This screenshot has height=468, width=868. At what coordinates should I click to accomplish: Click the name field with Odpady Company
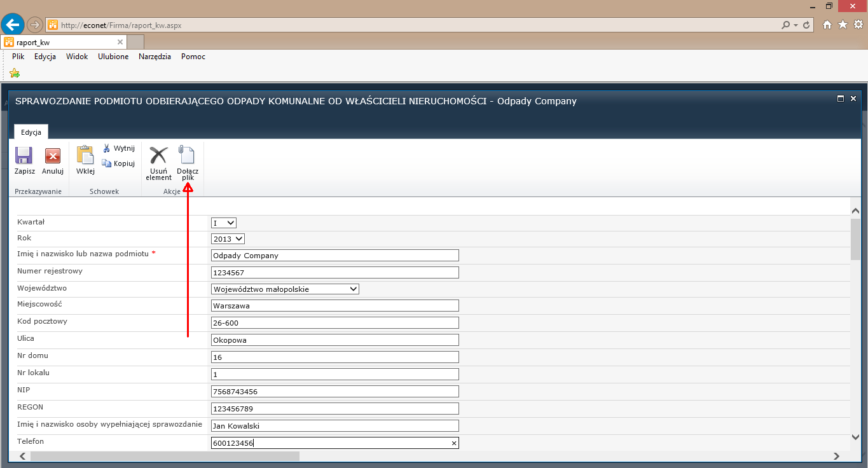(334, 256)
